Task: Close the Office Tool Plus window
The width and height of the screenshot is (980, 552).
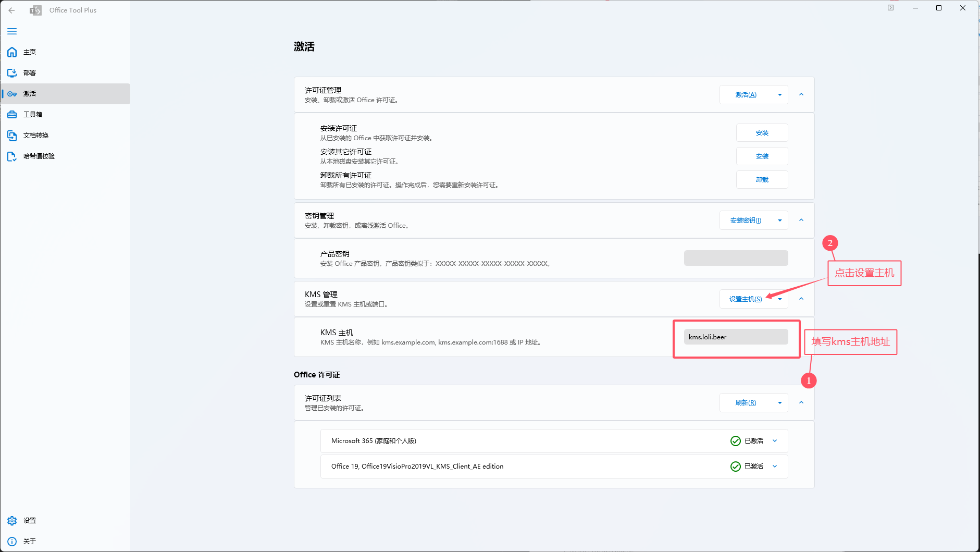Action: [x=963, y=8]
